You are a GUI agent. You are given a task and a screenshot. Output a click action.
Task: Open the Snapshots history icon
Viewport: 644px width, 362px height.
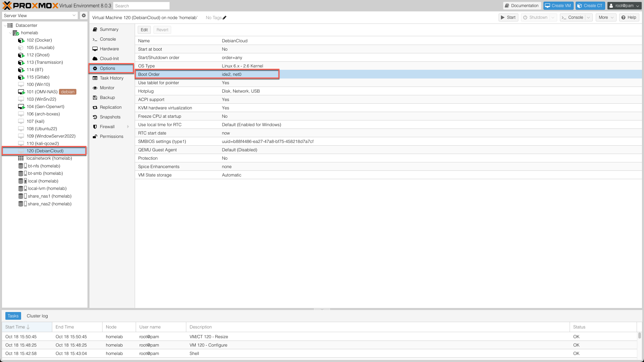click(95, 117)
